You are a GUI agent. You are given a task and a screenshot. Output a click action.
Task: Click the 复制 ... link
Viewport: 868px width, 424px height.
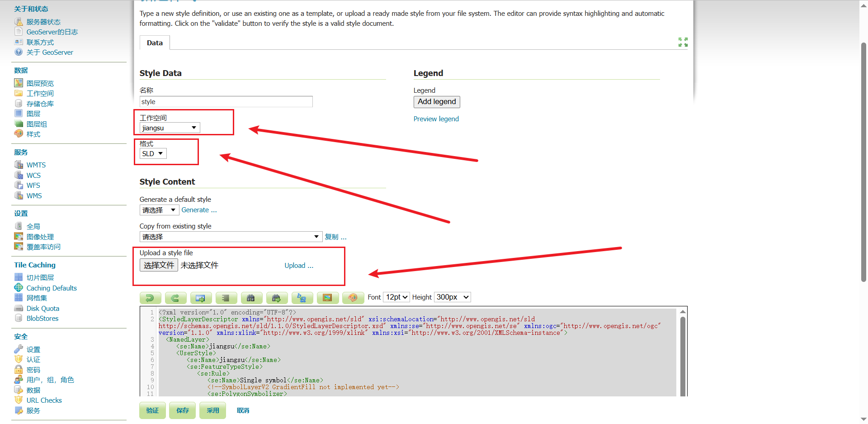tap(335, 237)
